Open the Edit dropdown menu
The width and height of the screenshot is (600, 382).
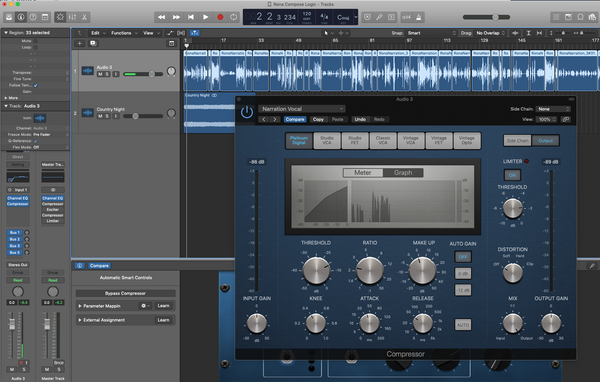pos(98,33)
